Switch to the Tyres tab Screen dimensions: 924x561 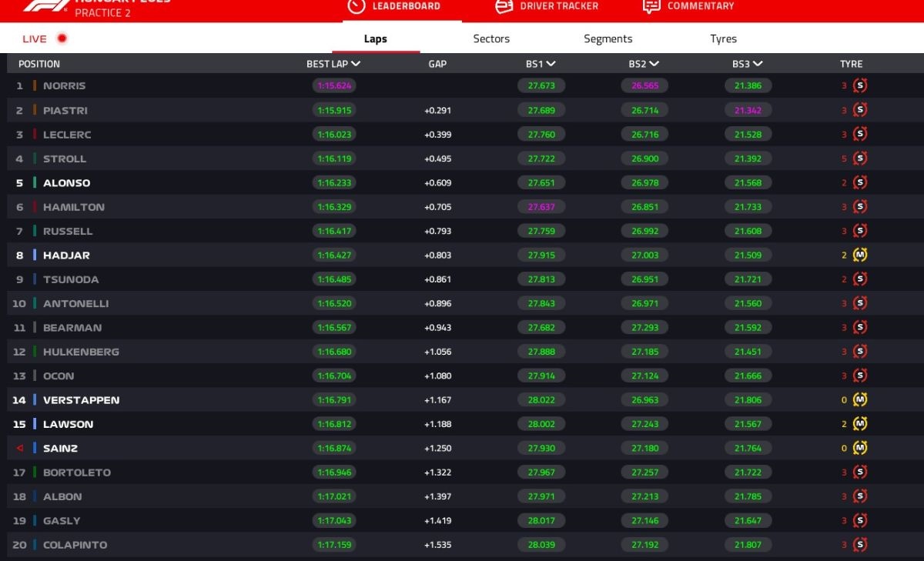723,38
